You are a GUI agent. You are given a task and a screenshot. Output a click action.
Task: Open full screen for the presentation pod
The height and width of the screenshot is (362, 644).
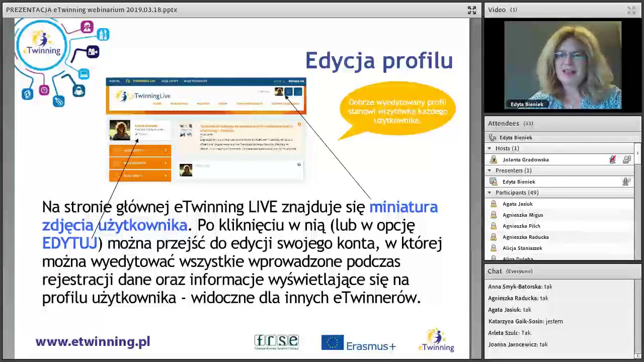click(472, 10)
